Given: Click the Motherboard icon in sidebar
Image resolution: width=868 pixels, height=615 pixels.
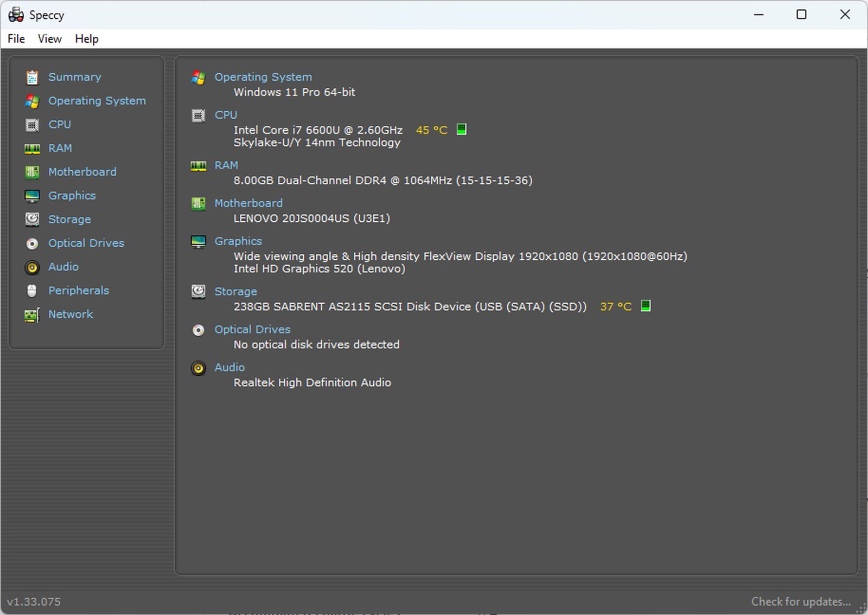Looking at the screenshot, I should click(x=32, y=172).
